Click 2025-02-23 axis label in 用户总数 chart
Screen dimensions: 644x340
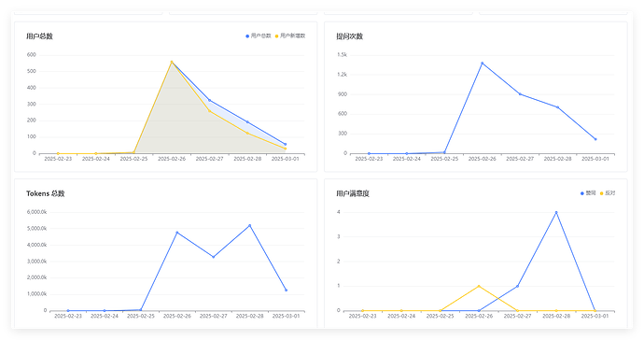pos(58,159)
